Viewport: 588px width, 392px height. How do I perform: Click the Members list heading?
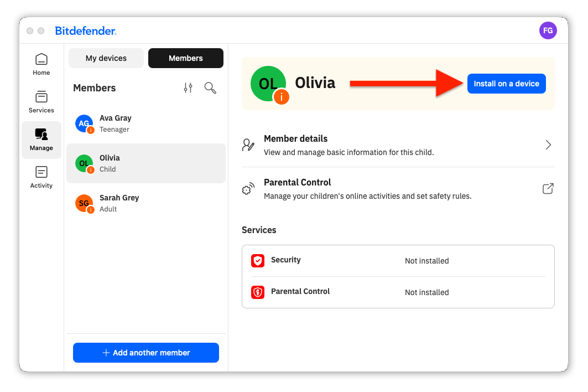(95, 88)
